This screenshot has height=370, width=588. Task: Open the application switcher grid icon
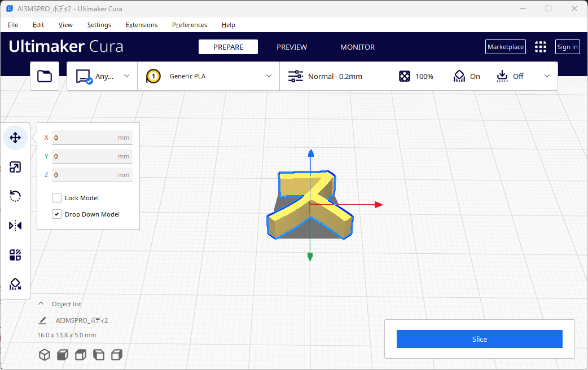[x=541, y=47]
